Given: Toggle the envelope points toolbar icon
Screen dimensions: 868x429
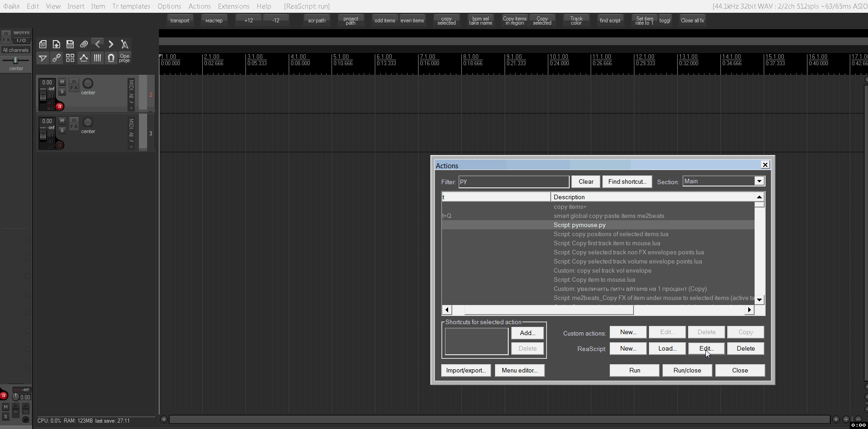Looking at the screenshot, I should (x=84, y=58).
